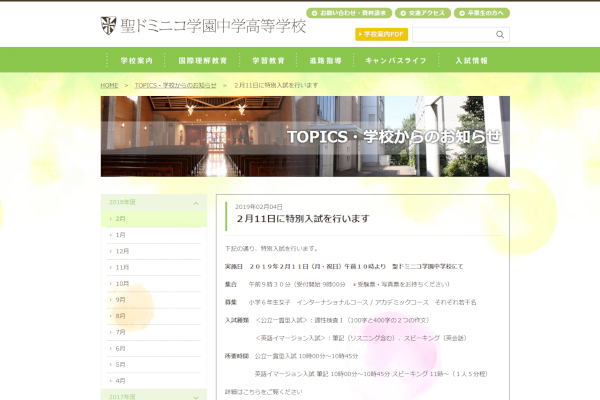The width and height of the screenshot is (600, 400).
Task: Open 卒業生の方へ page
Action: point(482,13)
